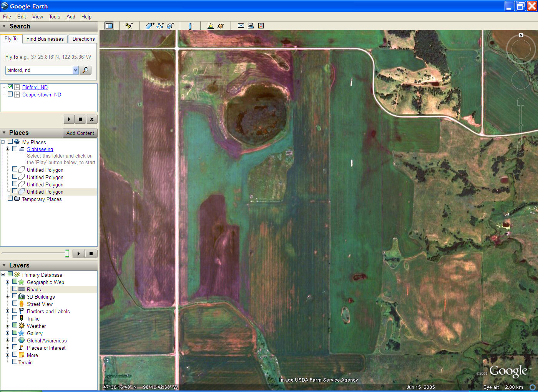Click the Weather sun icon
The width and height of the screenshot is (538, 392).
pos(22,326)
